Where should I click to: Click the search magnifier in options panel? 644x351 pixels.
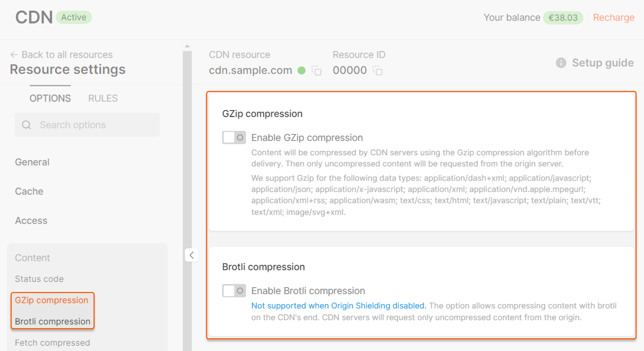click(26, 125)
